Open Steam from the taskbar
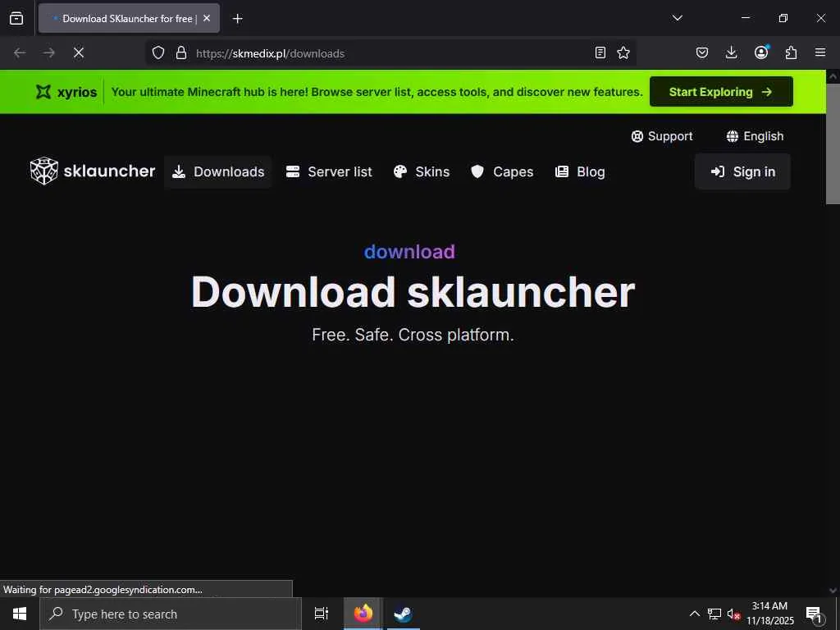Screen dimensions: 840x630 coord(403,614)
